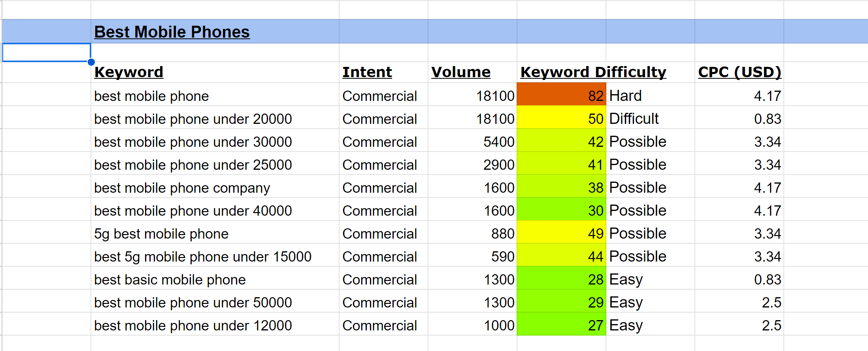Image resolution: width=868 pixels, height=351 pixels.
Task: Select the "best basic mobile phone" keyword cell
Action: tap(170, 279)
